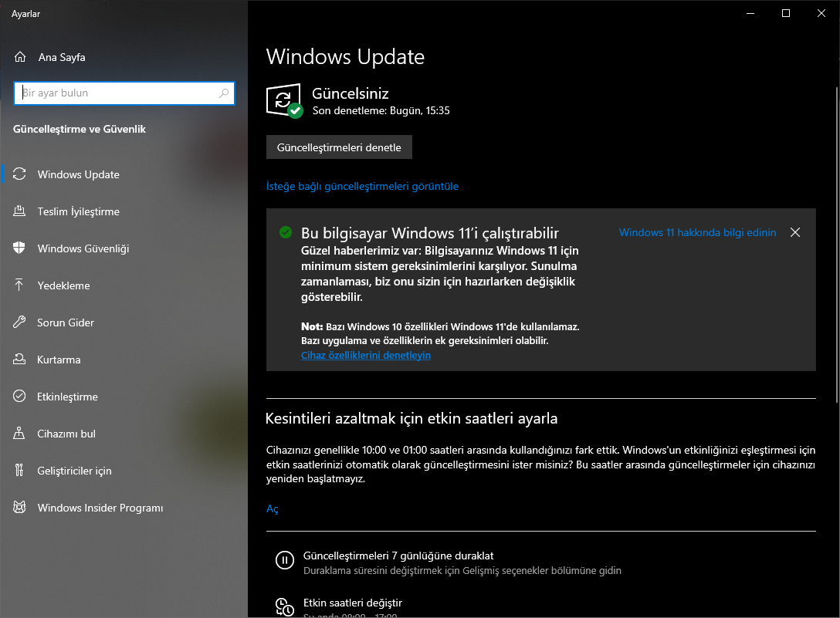Focus the Bir ayar bulun search field
Image resolution: width=840 pixels, height=618 pixels.
pos(124,93)
